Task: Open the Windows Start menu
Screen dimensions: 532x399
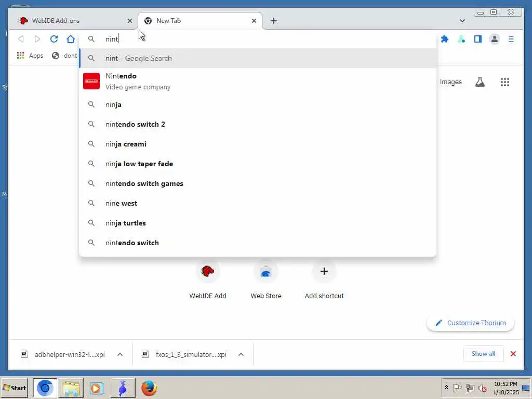Action: (x=14, y=388)
